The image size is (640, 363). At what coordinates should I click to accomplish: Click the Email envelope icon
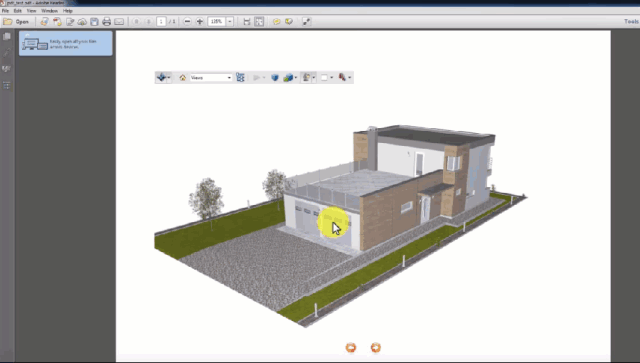click(x=119, y=22)
